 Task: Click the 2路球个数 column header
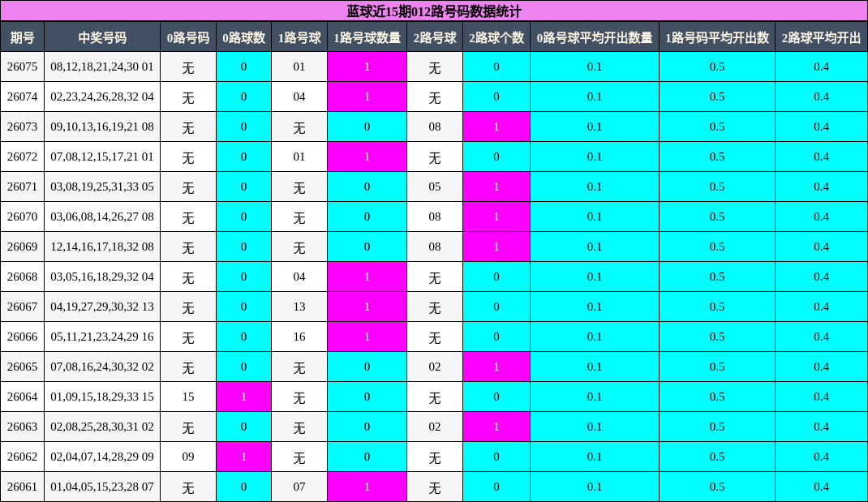pyautogui.click(x=496, y=37)
